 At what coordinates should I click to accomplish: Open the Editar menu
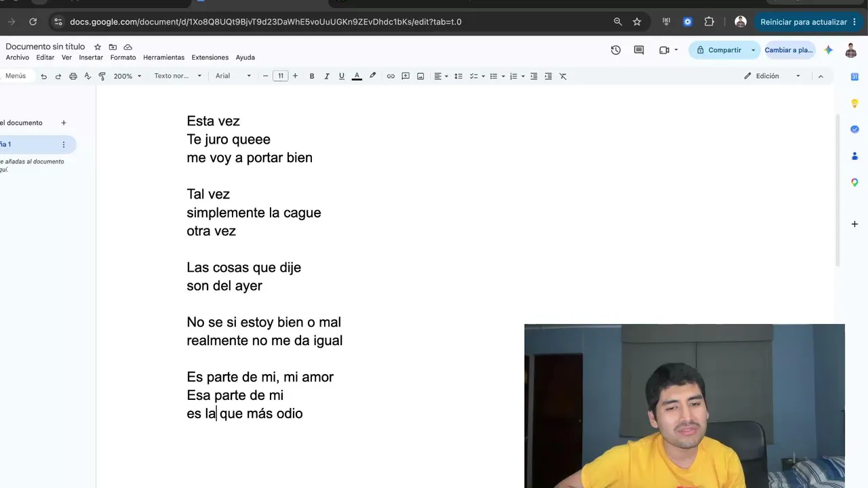[x=45, y=58]
